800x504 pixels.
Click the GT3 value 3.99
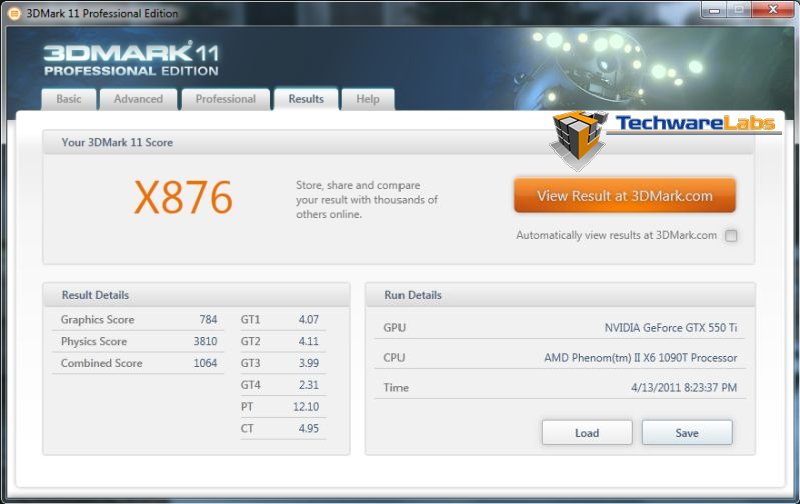click(x=309, y=363)
